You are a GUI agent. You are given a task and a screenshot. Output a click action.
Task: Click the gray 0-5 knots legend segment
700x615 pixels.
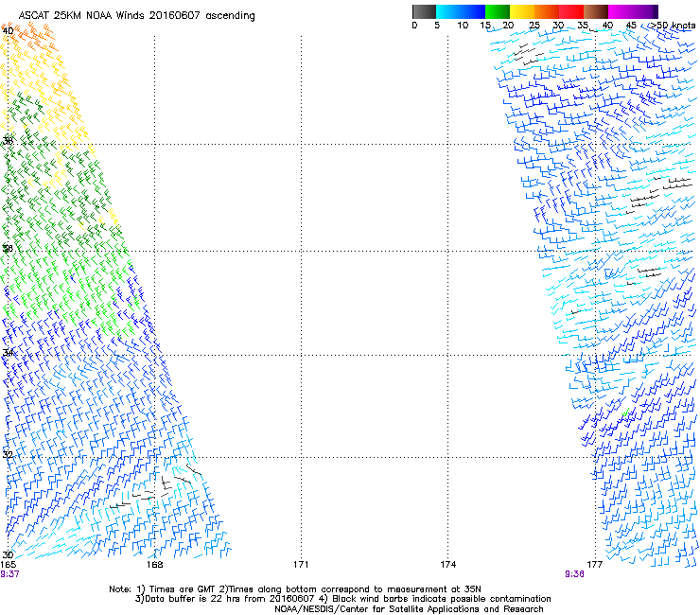[424, 11]
